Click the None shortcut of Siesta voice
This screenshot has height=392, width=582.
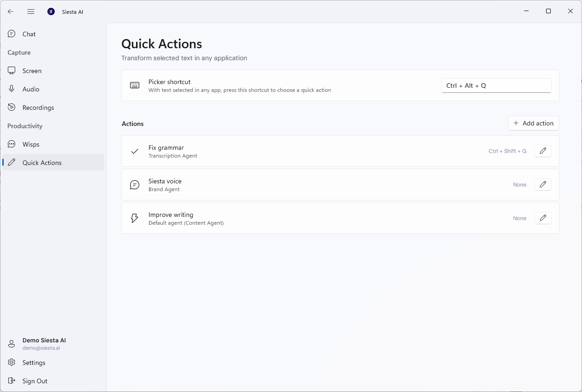(520, 185)
